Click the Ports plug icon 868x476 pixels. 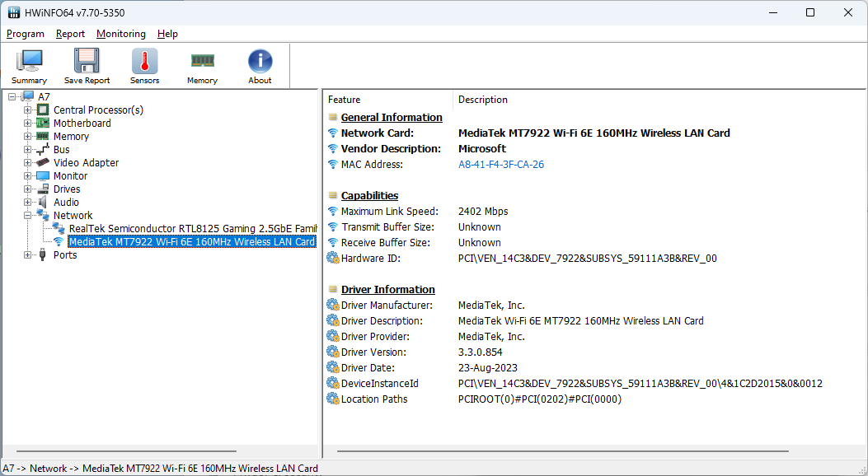click(x=43, y=254)
